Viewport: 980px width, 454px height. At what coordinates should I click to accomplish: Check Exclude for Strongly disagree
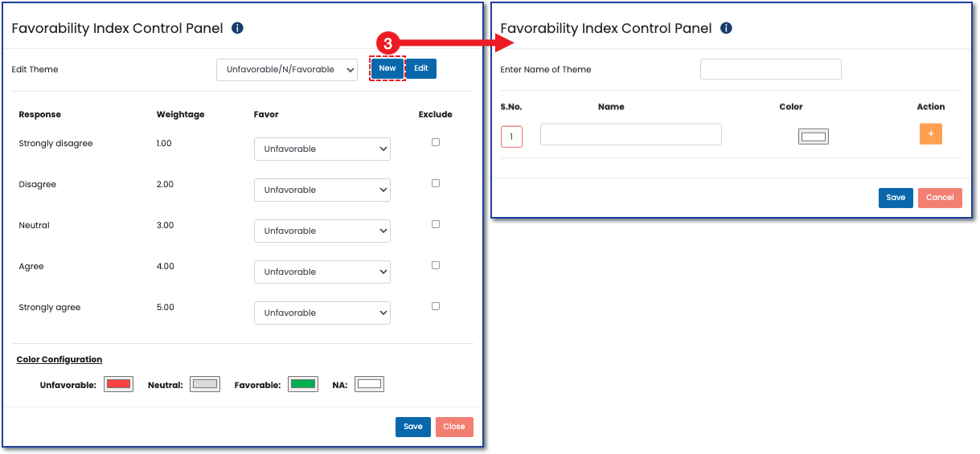pyautogui.click(x=436, y=142)
